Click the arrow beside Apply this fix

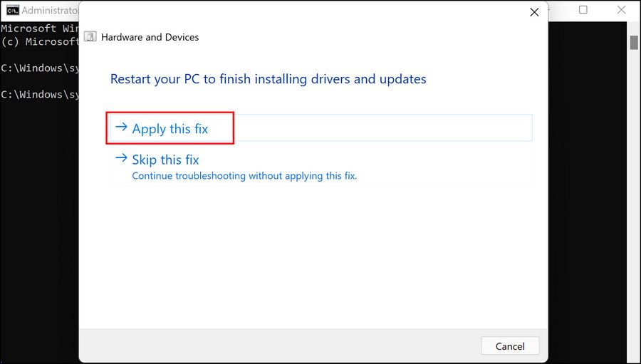pos(121,128)
